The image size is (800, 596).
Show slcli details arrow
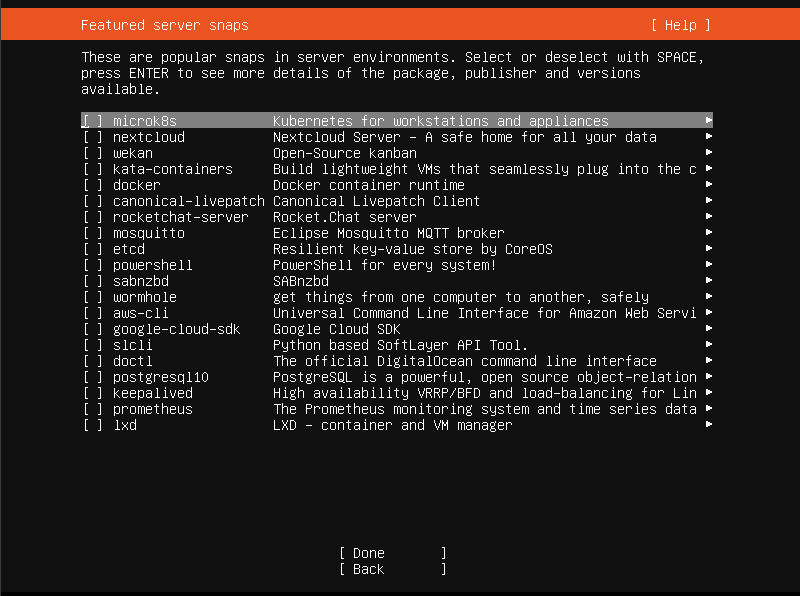pos(709,344)
